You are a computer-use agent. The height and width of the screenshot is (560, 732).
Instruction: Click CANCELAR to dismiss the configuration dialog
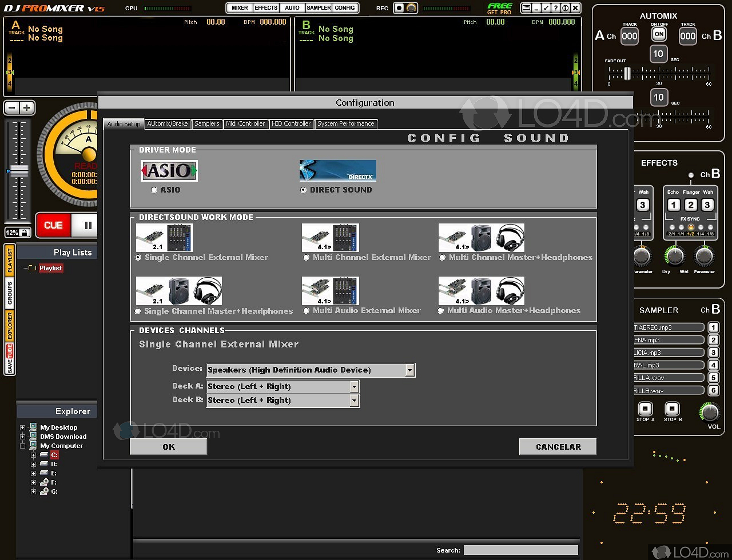click(558, 446)
